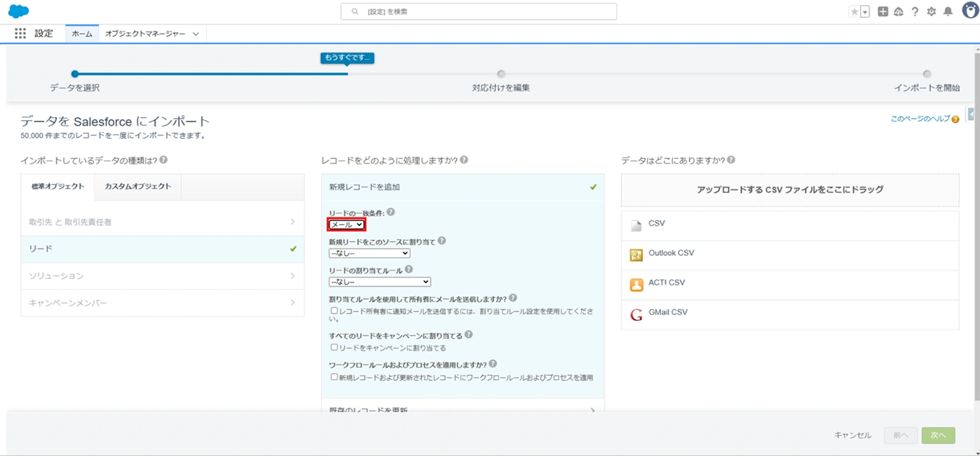Viewport: 980px width, 456px height.
Task: Open the favorites list dropdown arrow
Action: coord(865,12)
